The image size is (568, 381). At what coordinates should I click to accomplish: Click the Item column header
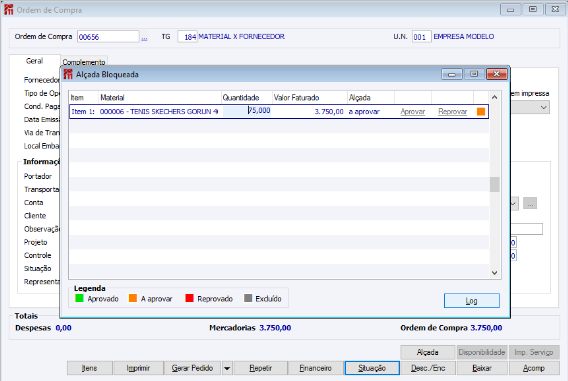pos(84,97)
